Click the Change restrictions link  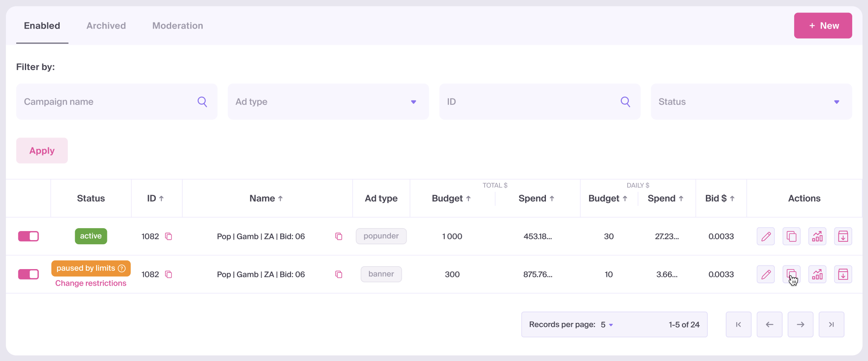(91, 283)
